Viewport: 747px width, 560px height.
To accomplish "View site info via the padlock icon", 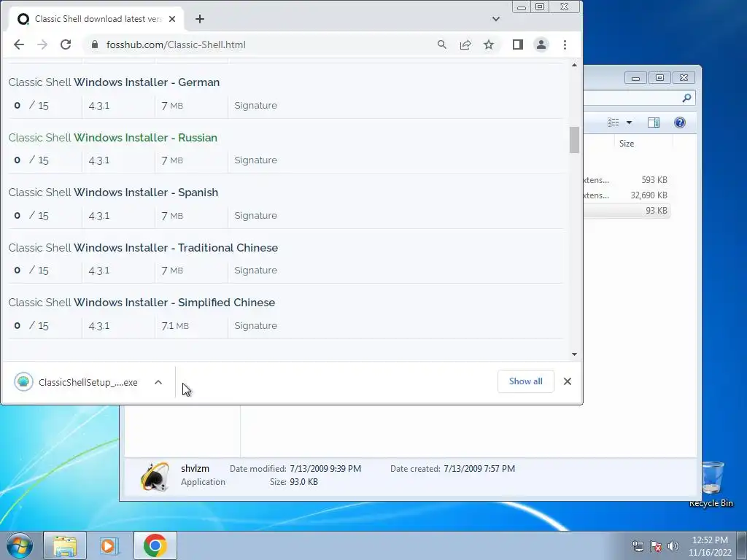I will pos(95,44).
